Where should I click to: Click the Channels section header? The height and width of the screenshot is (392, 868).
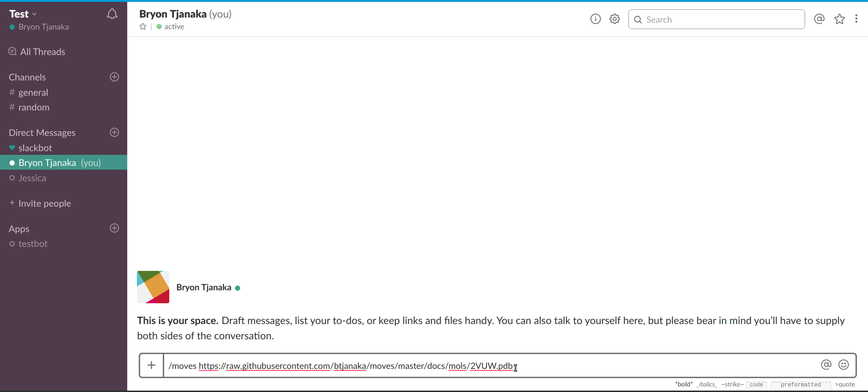(27, 77)
